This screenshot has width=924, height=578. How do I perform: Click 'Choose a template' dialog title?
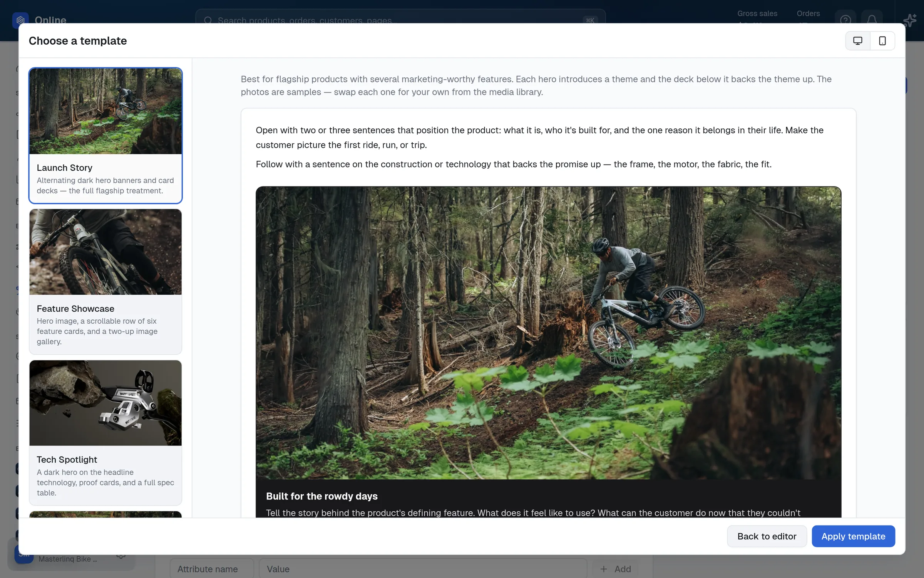pos(78,41)
